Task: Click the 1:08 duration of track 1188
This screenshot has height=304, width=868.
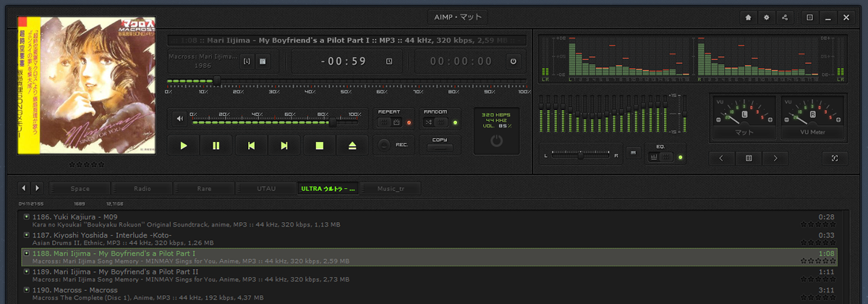Action: (827, 254)
